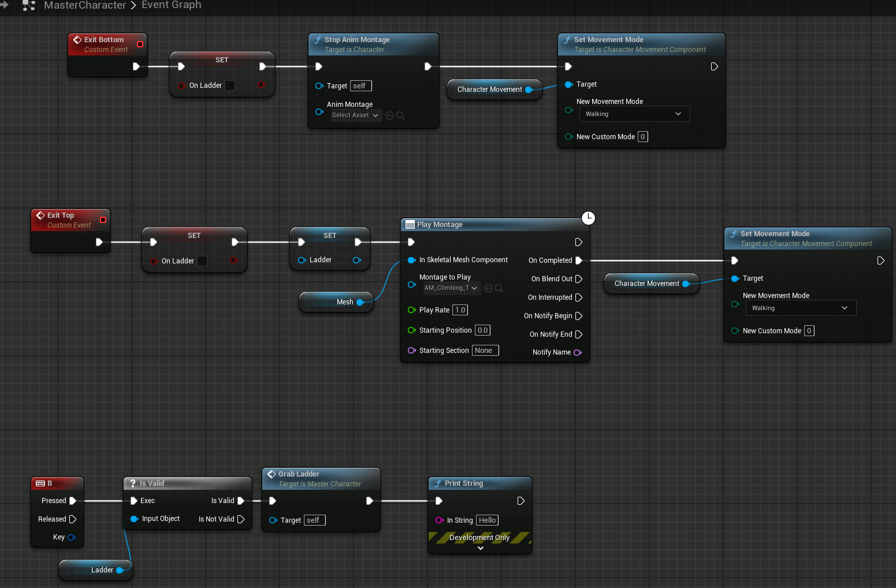Click the On Notify End exec pin
Screen dimensions: 896x588
pos(579,334)
